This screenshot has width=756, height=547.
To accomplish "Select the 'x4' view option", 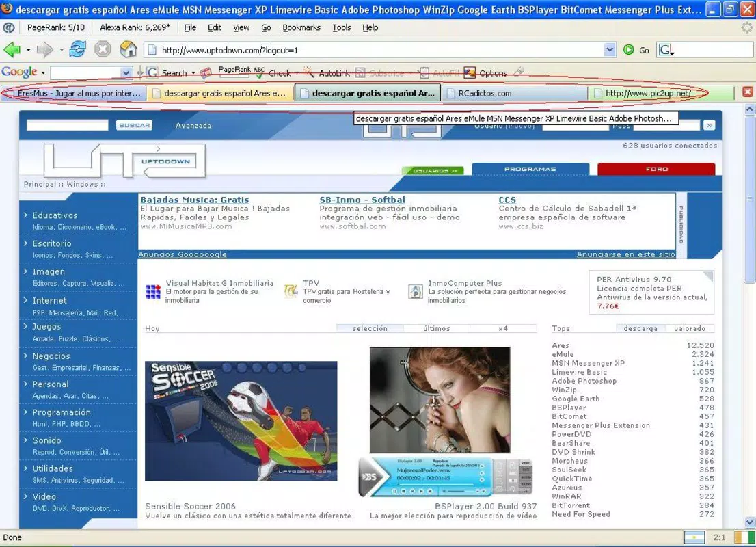I will (x=503, y=328).
